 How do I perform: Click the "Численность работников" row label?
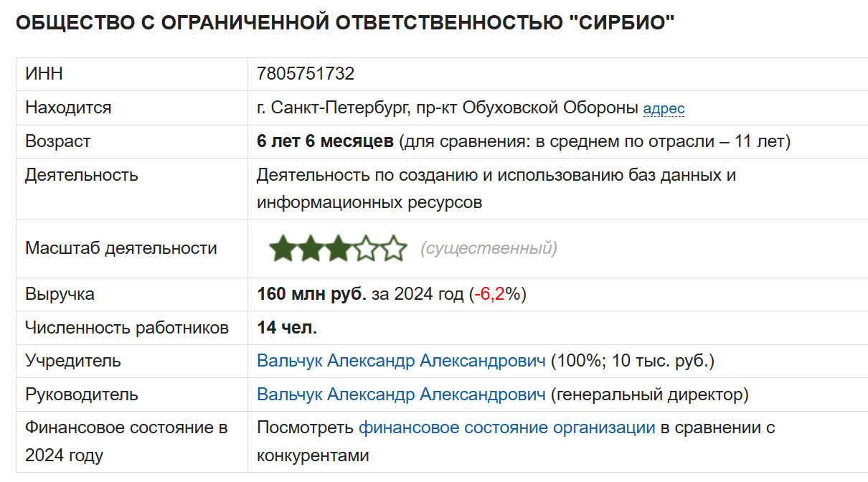127,328
